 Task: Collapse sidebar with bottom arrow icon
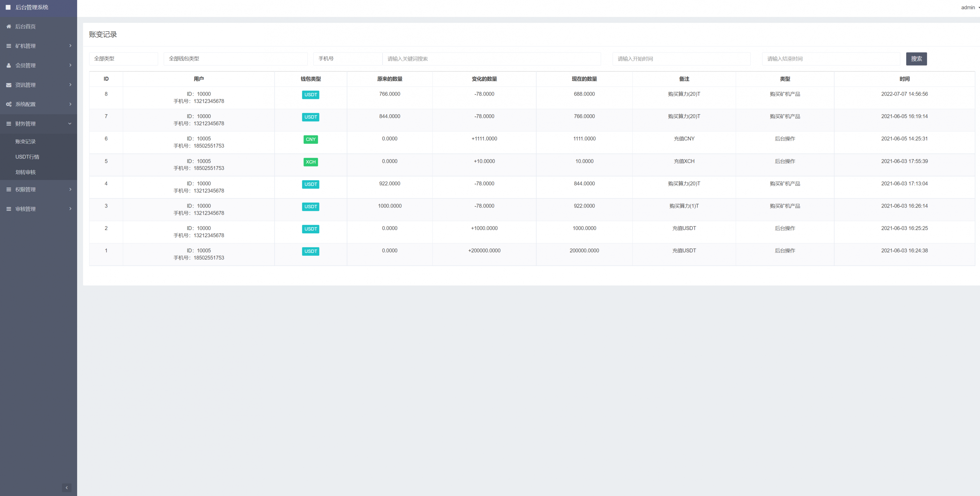coord(67,487)
